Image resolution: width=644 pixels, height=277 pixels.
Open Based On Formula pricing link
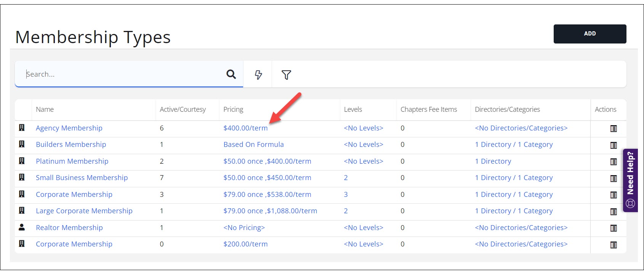[253, 145]
